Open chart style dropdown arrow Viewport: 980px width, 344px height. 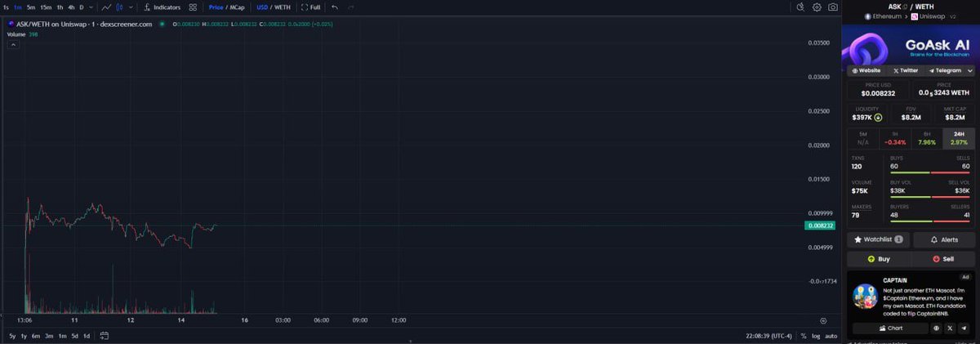click(131, 7)
